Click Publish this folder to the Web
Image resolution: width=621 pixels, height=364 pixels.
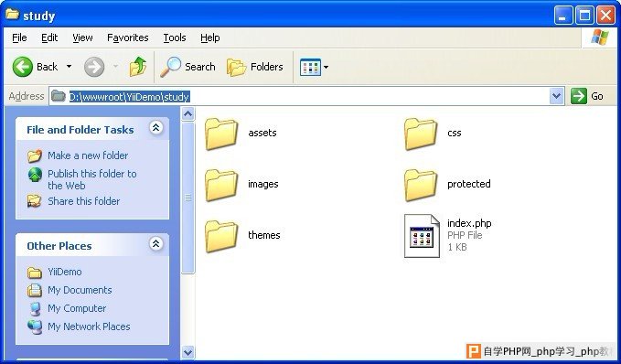pos(92,179)
